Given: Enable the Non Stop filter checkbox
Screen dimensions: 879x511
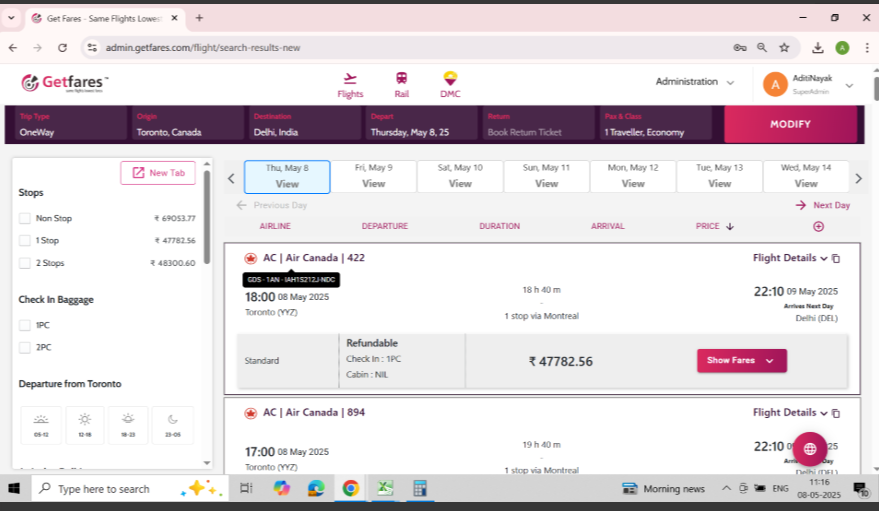Looking at the screenshot, I should [x=25, y=218].
